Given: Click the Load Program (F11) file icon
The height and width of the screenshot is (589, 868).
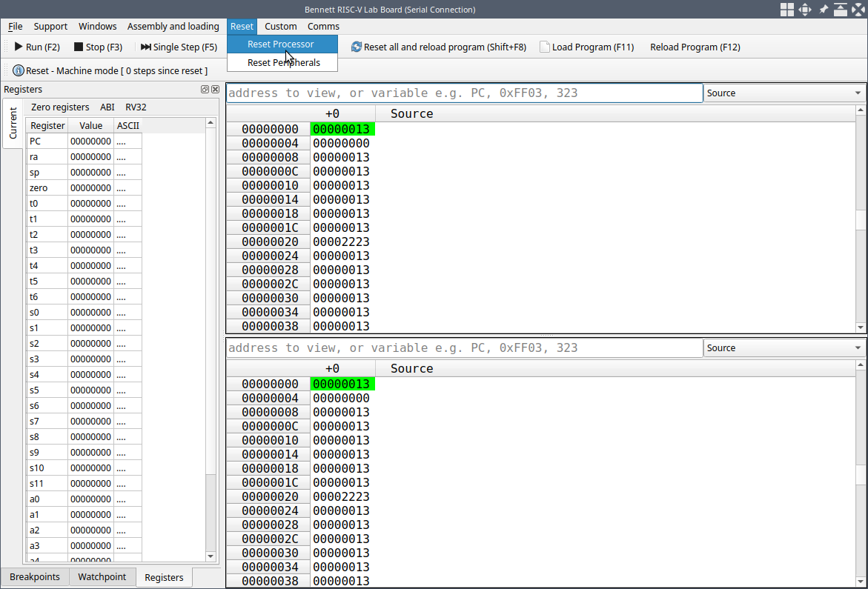Looking at the screenshot, I should (x=545, y=47).
